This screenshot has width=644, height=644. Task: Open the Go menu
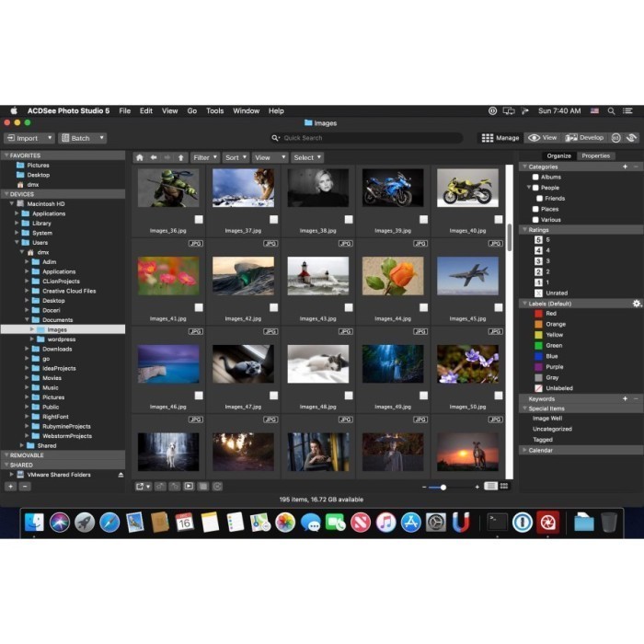coord(191,111)
